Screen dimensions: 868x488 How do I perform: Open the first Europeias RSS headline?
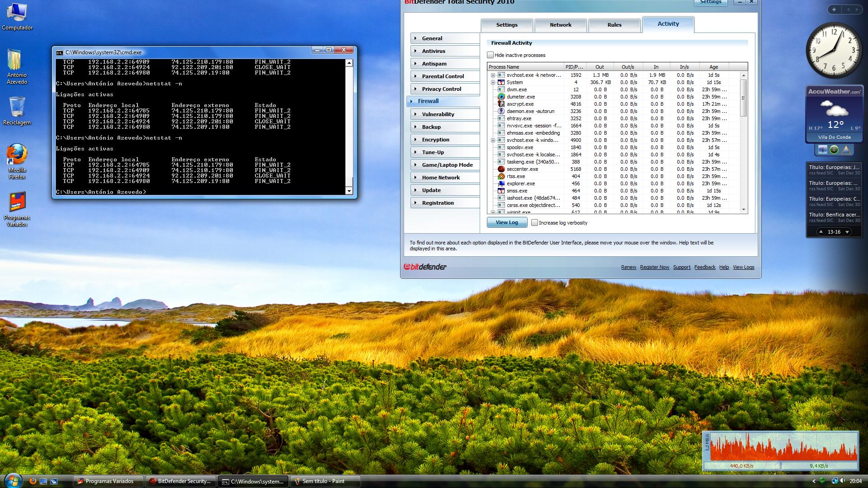(834, 169)
